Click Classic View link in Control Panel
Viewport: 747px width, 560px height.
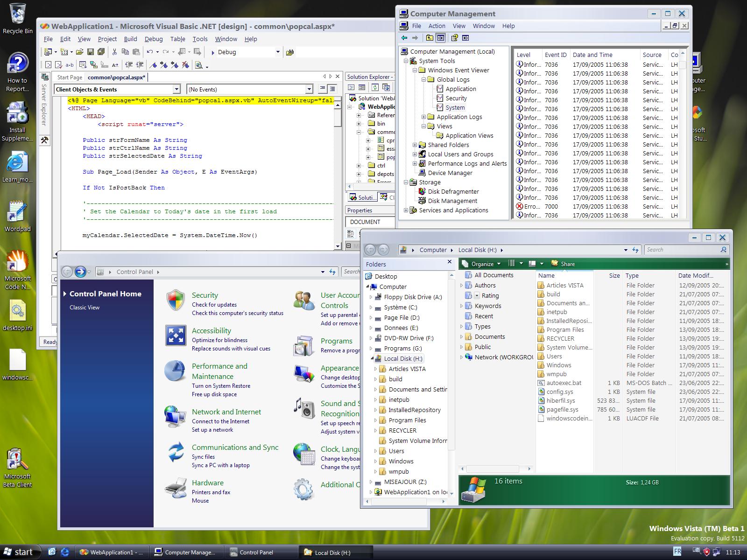tap(85, 307)
